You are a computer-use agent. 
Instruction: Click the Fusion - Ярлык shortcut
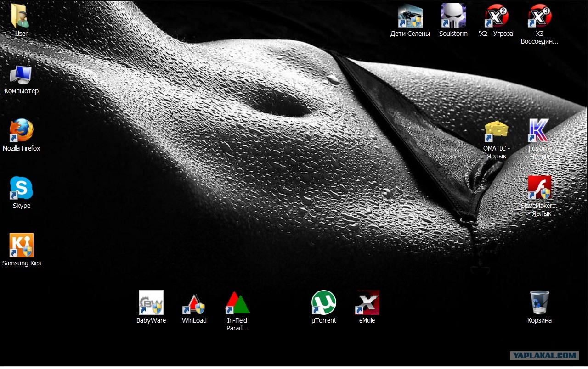(539, 131)
